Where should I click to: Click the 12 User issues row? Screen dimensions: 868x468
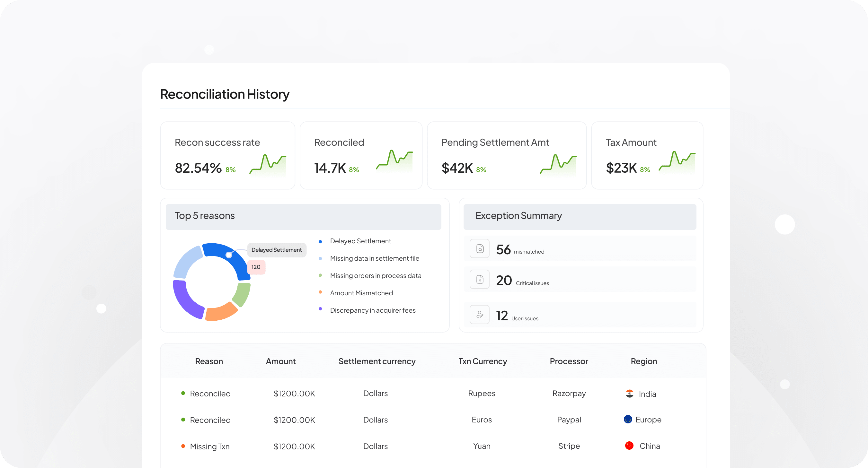[x=580, y=315]
